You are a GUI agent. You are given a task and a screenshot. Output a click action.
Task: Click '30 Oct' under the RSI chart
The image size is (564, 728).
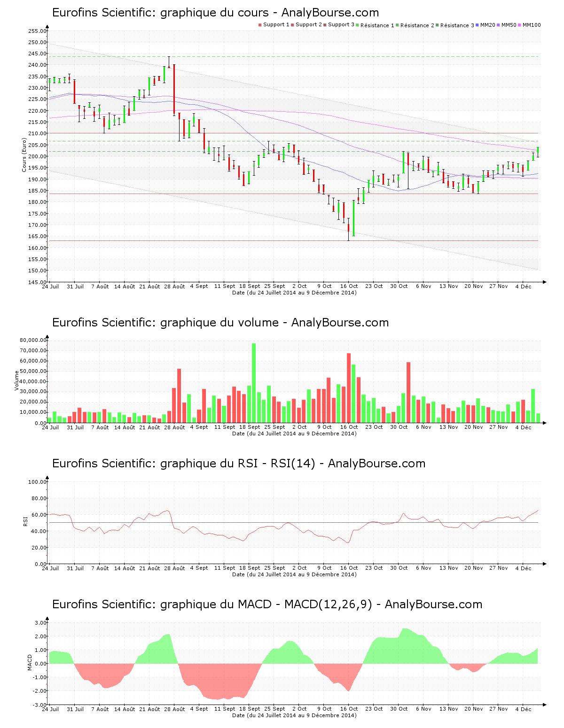pyautogui.click(x=399, y=568)
